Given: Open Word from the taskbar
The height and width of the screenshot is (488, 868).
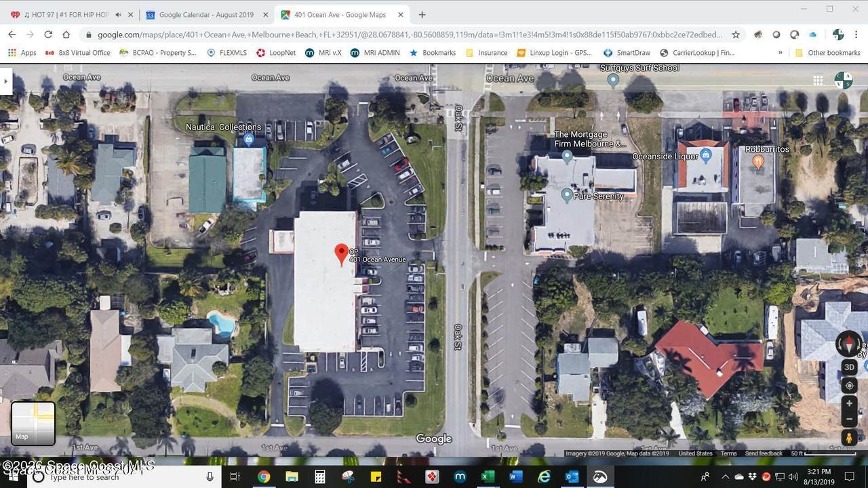Looking at the screenshot, I should tap(515, 477).
